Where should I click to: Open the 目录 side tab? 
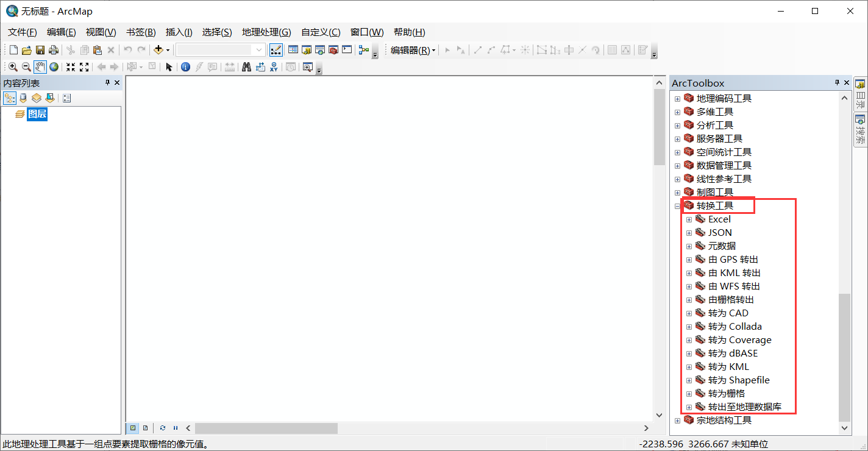click(x=860, y=93)
